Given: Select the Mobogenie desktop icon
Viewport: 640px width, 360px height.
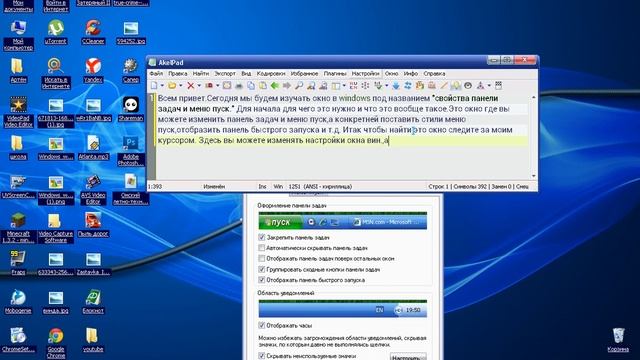Looking at the screenshot, I should pyautogui.click(x=18, y=301).
